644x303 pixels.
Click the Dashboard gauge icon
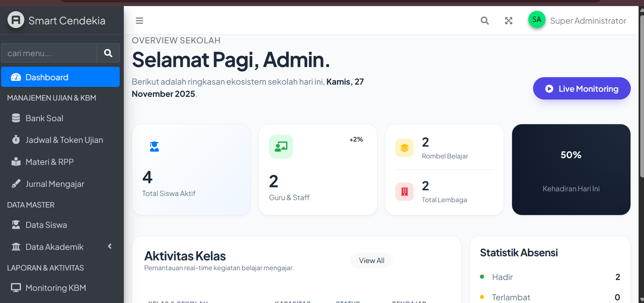[x=16, y=77]
